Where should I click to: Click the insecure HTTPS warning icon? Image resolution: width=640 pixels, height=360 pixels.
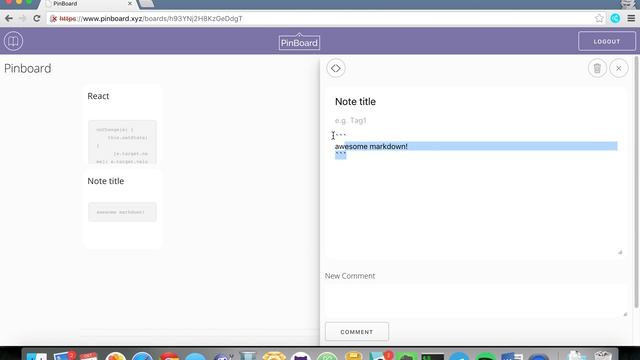coord(53,19)
